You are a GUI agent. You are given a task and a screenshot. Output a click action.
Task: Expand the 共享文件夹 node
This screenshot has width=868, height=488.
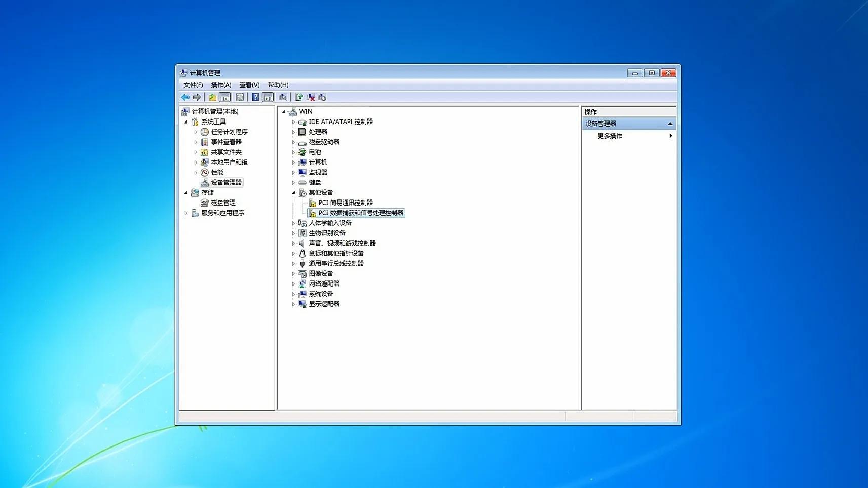(196, 152)
